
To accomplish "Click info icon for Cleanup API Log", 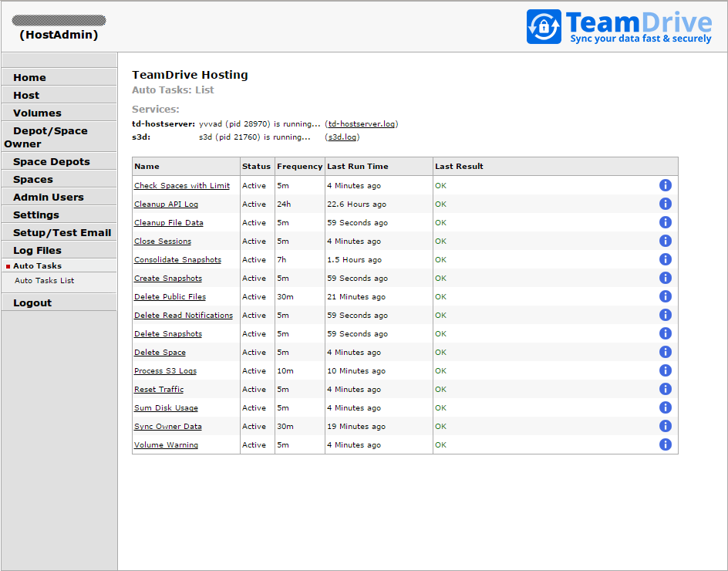I will click(x=665, y=204).
